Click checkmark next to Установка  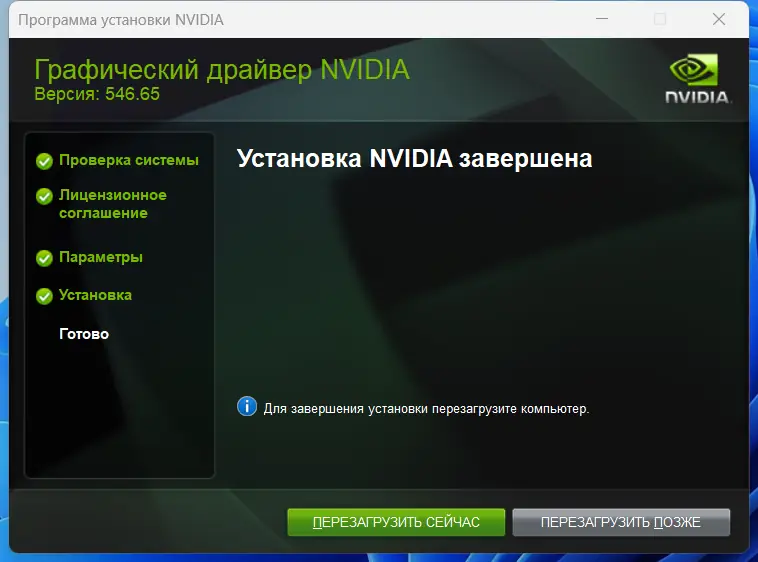(x=44, y=296)
